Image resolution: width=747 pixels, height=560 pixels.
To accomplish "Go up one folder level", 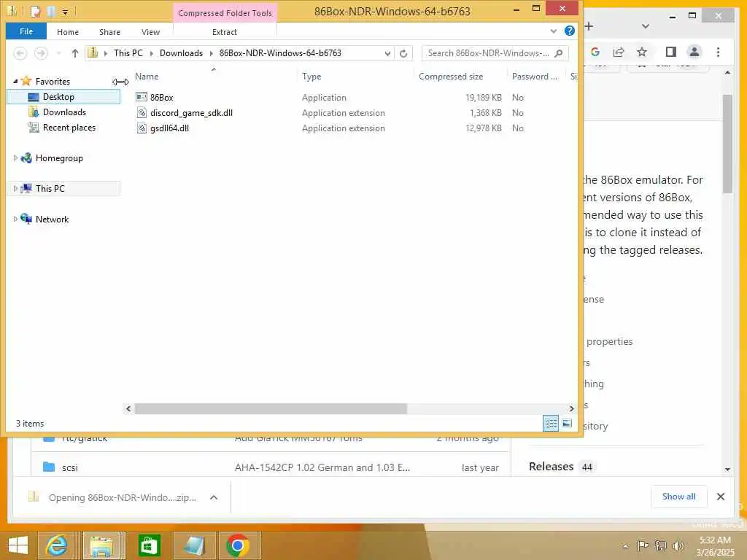I will coord(75,52).
